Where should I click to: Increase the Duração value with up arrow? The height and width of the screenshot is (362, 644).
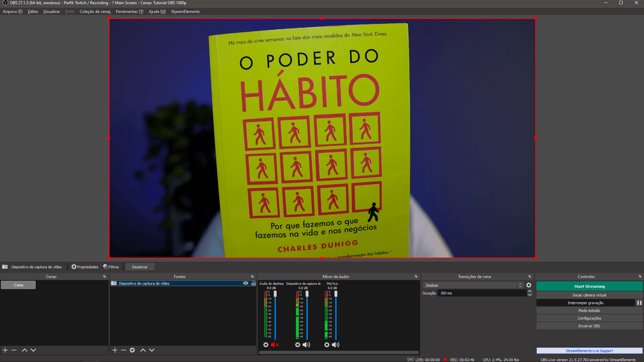(x=530, y=291)
